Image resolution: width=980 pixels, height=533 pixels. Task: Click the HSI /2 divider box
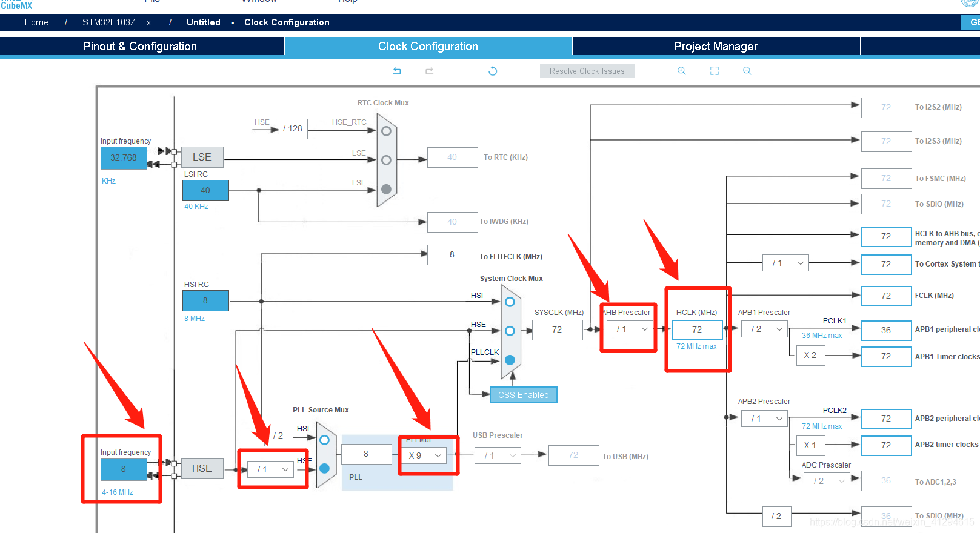[x=278, y=435]
